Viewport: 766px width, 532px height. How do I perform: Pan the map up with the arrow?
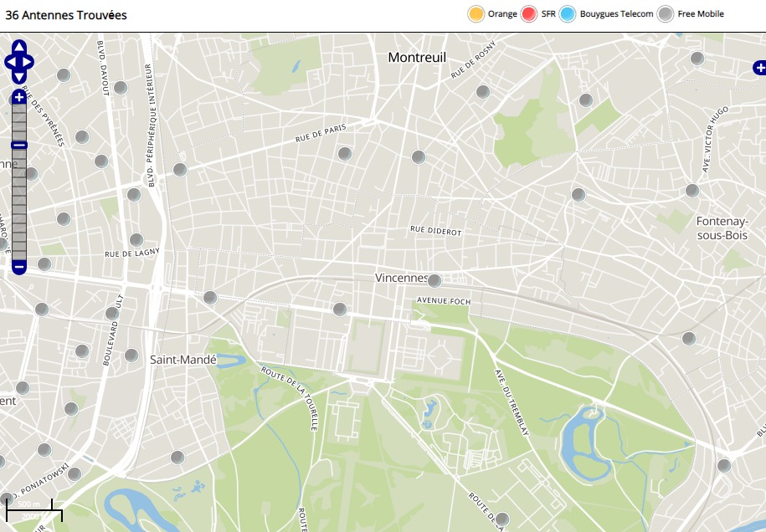(x=18, y=47)
